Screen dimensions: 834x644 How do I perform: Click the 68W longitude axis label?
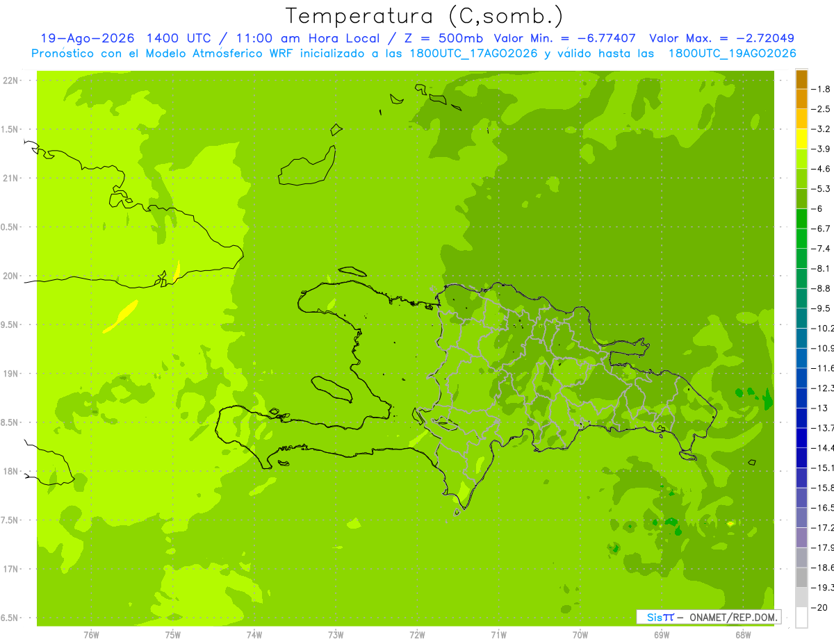[x=743, y=634]
